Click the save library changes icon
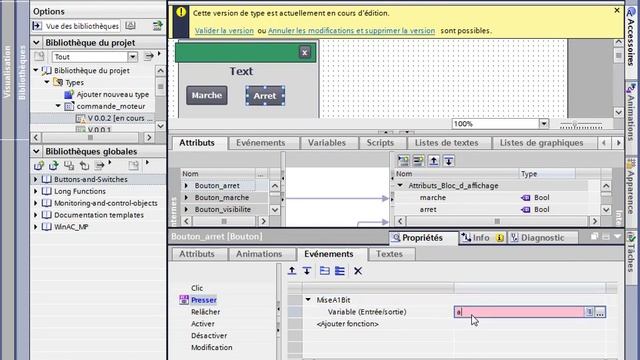The height and width of the screenshot is (360, 640). (x=69, y=165)
